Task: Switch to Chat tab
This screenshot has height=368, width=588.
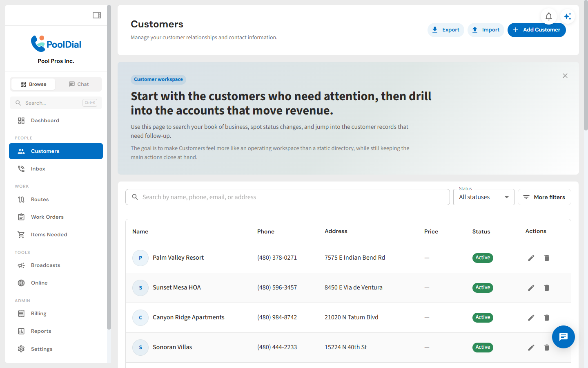Action: point(78,84)
